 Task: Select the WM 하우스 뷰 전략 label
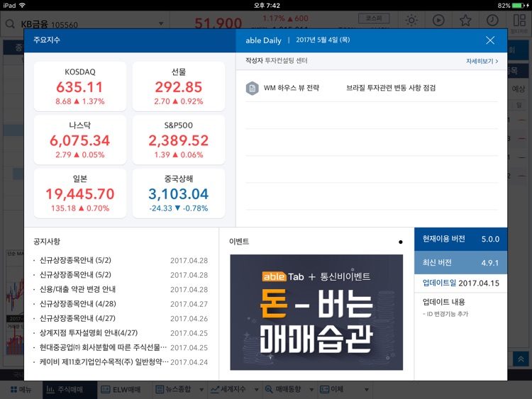point(292,88)
